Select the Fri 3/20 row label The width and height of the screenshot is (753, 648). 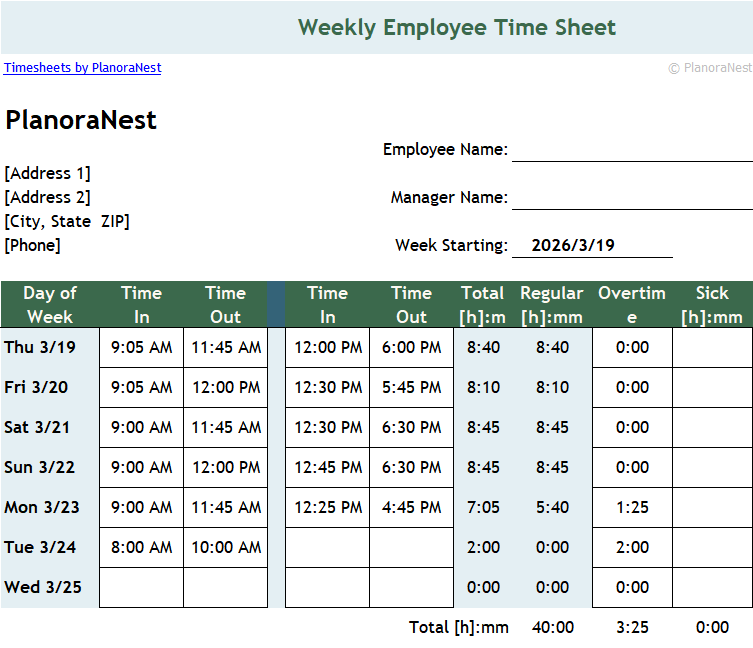[x=36, y=387]
